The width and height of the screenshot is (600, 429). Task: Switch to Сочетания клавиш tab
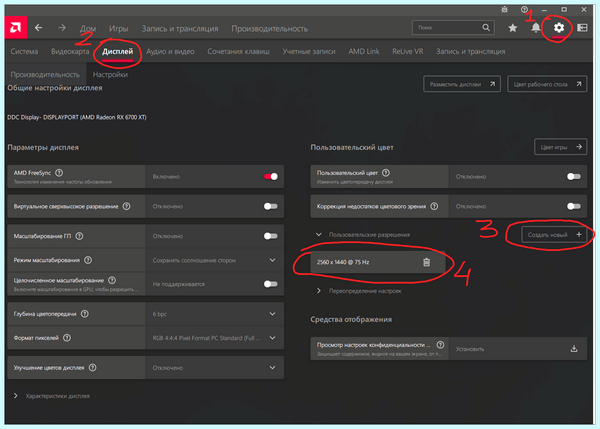pos(238,51)
